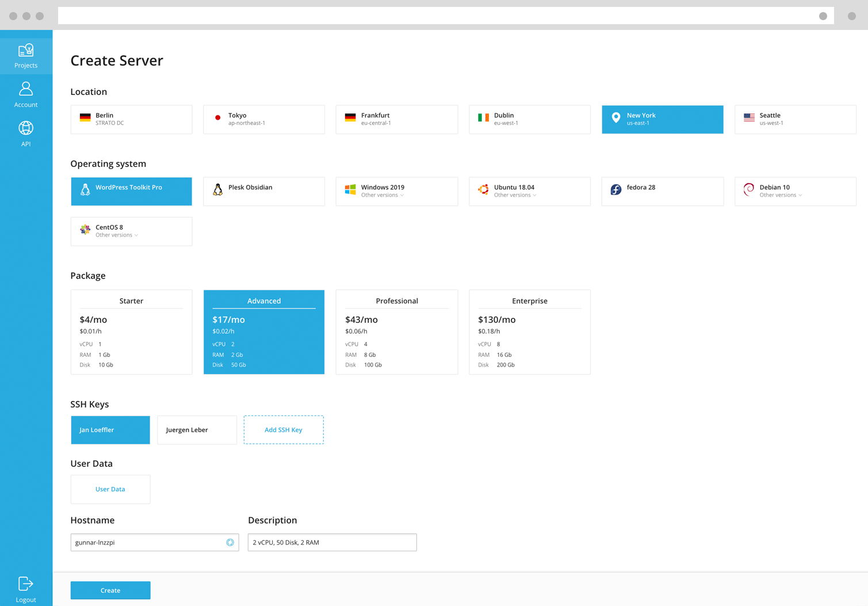This screenshot has height=606, width=868.
Task: Click the fedora logo icon
Action: click(x=615, y=190)
